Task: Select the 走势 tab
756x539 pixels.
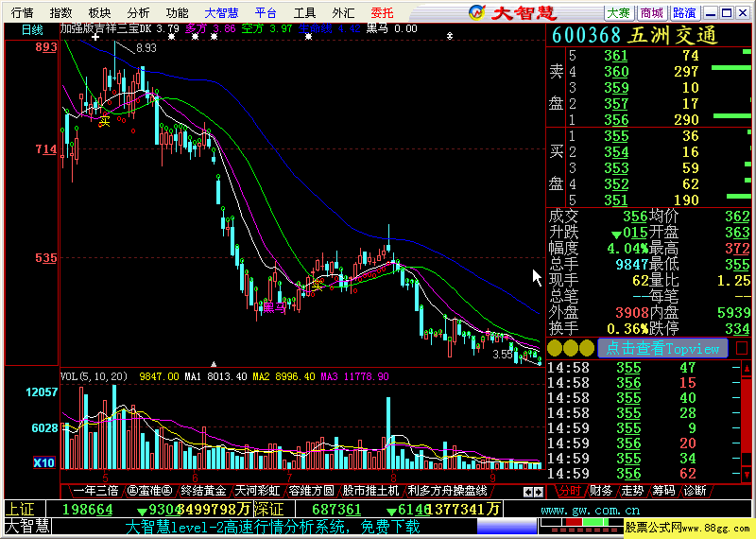Action: 632,491
